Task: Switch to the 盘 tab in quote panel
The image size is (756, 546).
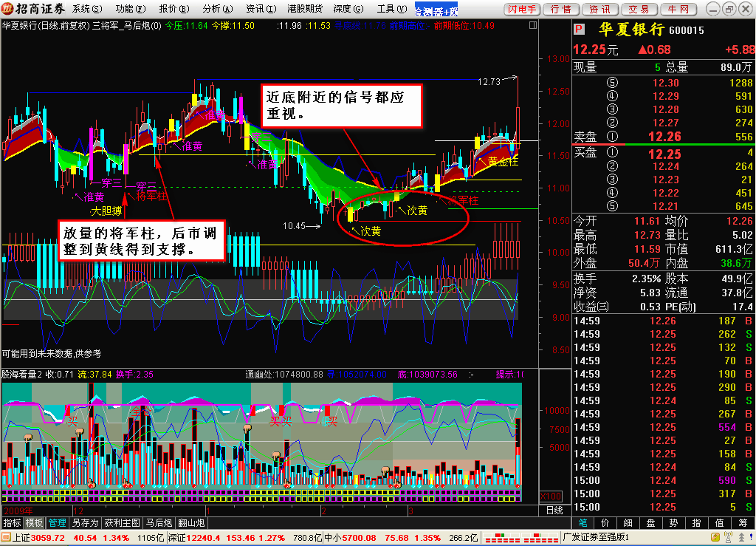Action: [x=651, y=523]
